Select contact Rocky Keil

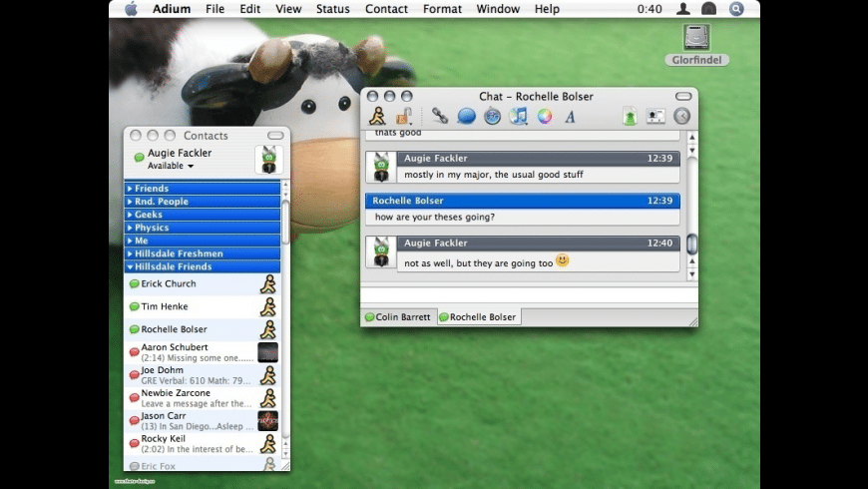click(203, 443)
